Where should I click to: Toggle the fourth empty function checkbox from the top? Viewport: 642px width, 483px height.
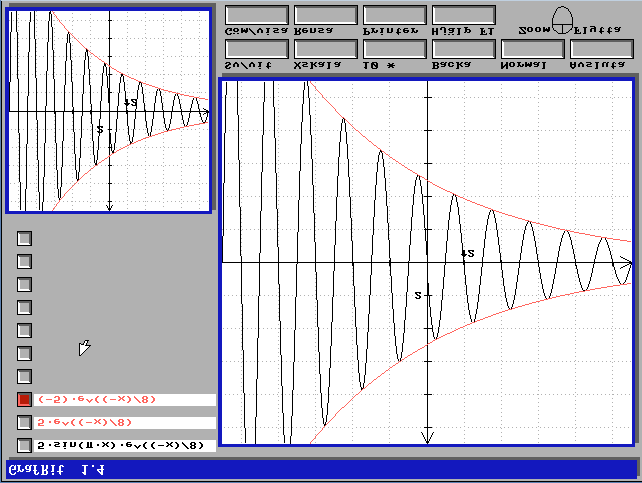pyautogui.click(x=25, y=307)
